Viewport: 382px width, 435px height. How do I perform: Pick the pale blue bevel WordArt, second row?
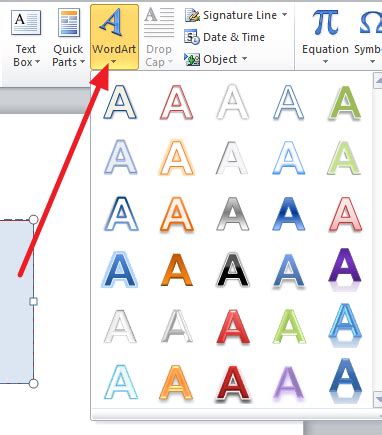(120, 157)
